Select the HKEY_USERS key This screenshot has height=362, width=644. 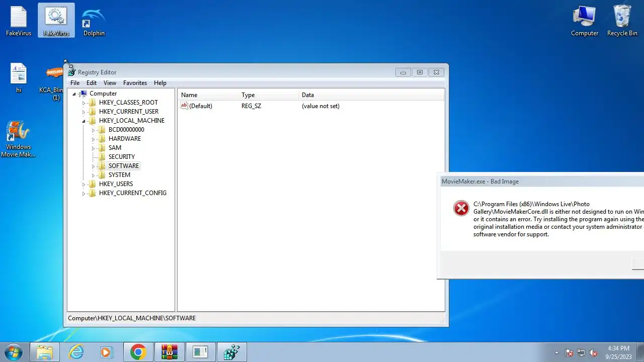(116, 184)
